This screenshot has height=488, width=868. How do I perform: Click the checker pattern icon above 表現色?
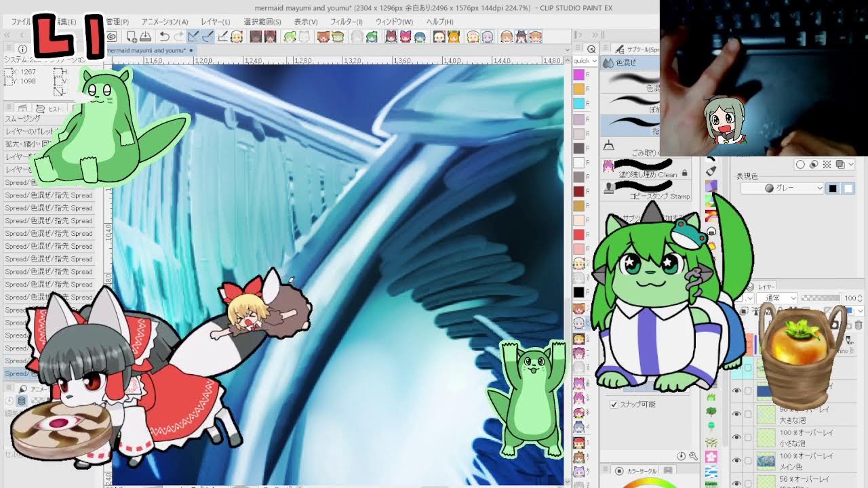(x=827, y=164)
